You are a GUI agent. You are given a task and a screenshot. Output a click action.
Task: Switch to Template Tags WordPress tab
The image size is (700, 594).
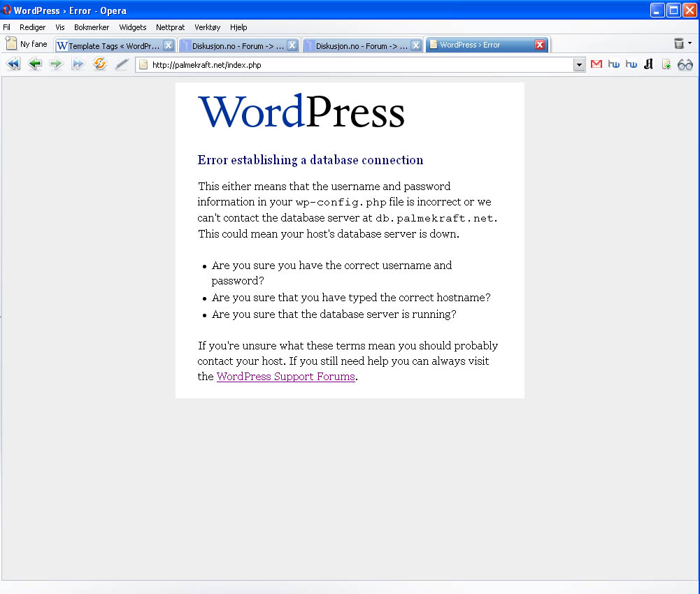114,45
